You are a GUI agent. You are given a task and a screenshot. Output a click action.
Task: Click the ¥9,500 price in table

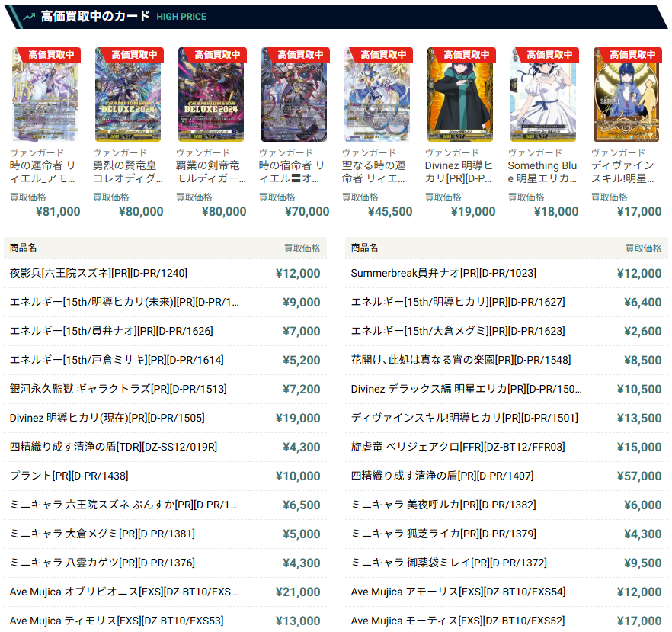coord(643,563)
